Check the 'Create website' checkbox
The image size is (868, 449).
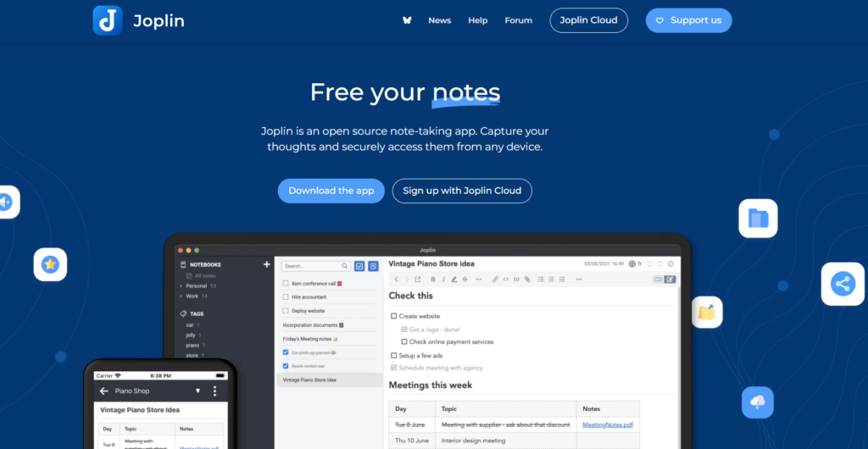coord(393,316)
